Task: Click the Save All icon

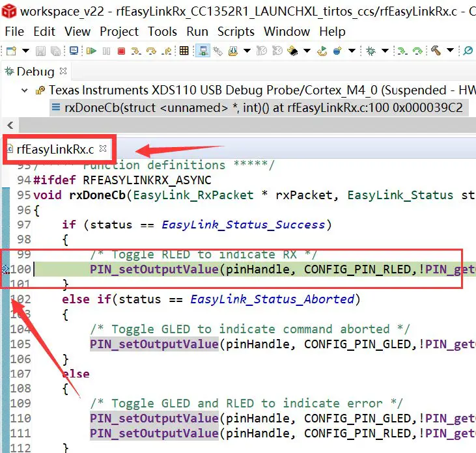Action: [55, 51]
